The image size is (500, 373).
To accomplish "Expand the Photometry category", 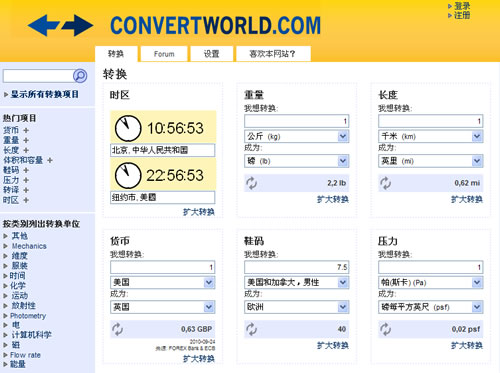I will click(x=28, y=316).
